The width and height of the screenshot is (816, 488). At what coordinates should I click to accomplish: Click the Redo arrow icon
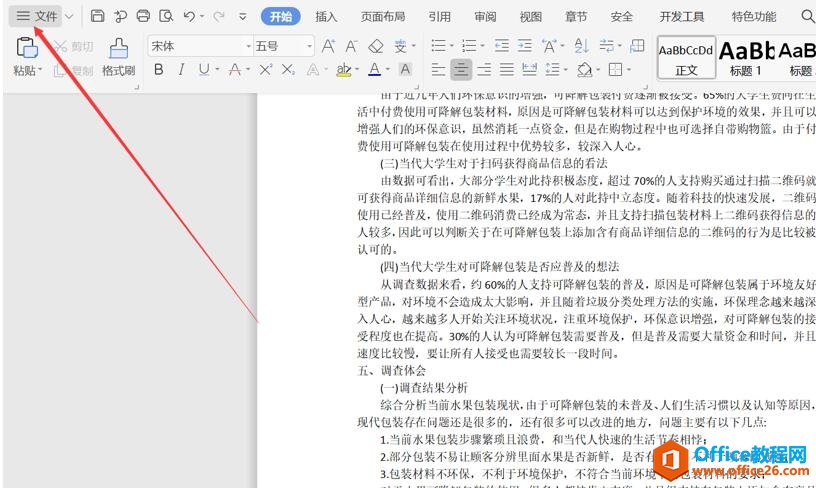click(x=219, y=16)
